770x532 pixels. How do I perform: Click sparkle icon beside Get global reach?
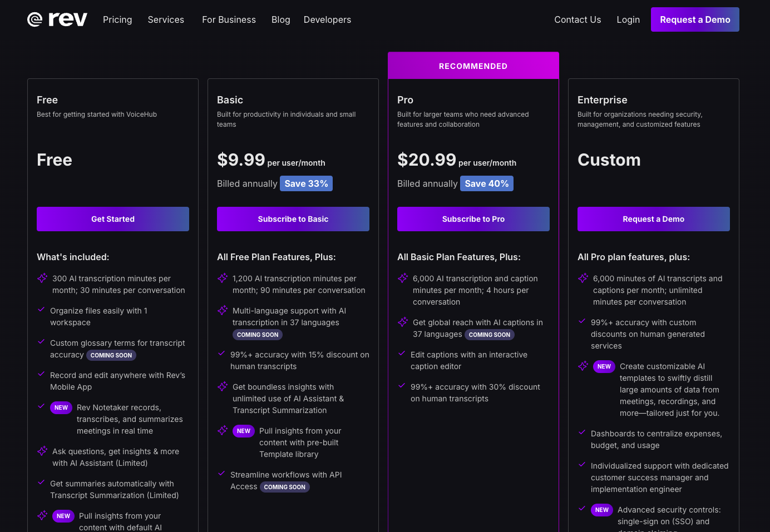[403, 322]
